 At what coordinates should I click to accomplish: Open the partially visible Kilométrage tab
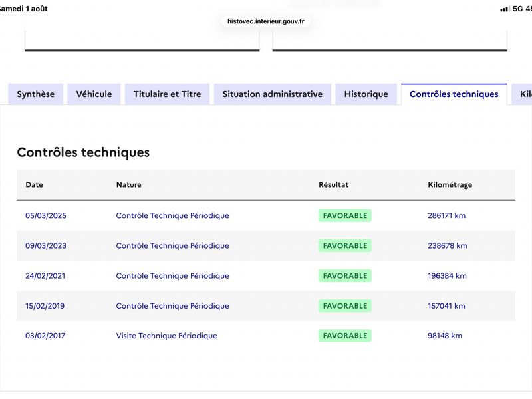(523, 94)
